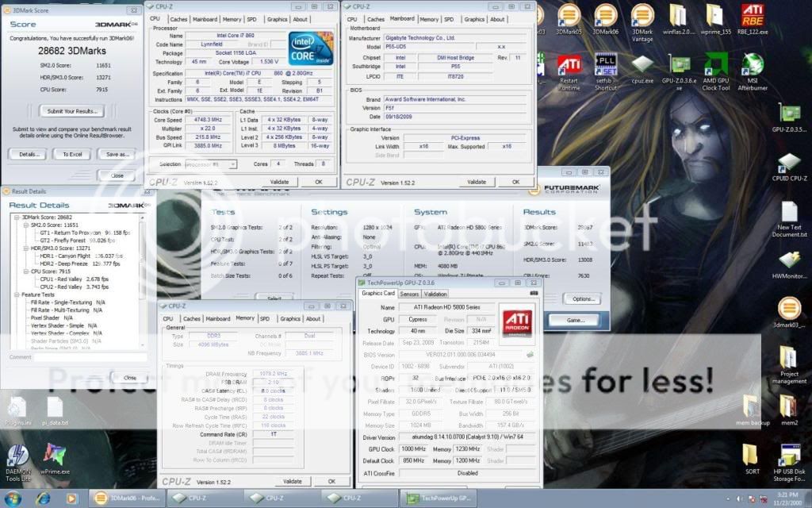Select the DAEMON Tools Lite shortcut

tap(18, 463)
